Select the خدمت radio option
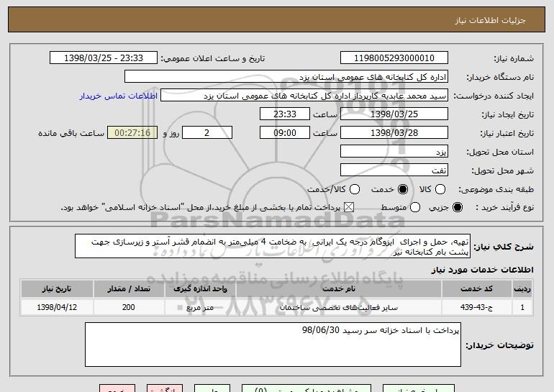 402,189
